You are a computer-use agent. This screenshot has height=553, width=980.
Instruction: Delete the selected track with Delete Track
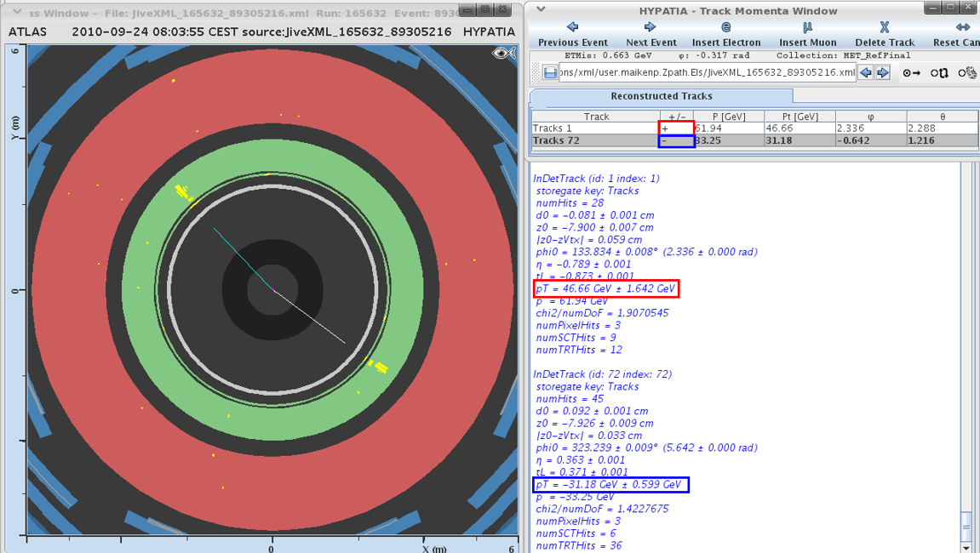[x=884, y=34]
